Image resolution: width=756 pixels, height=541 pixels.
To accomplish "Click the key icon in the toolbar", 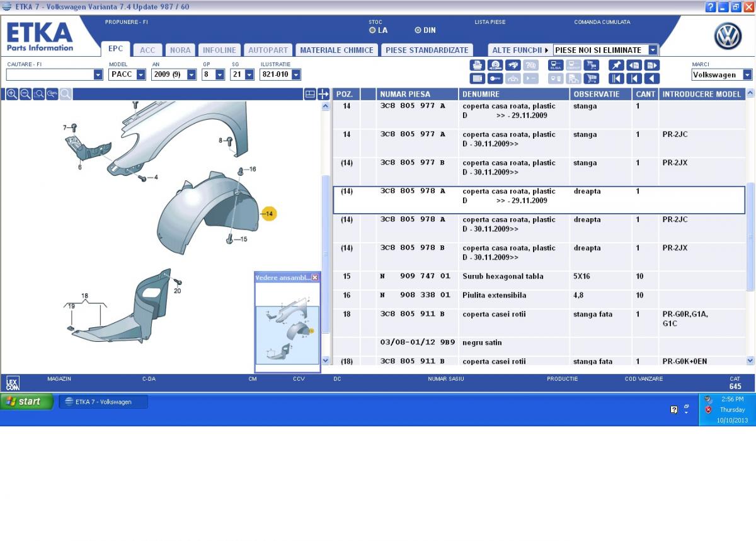I will (x=495, y=79).
